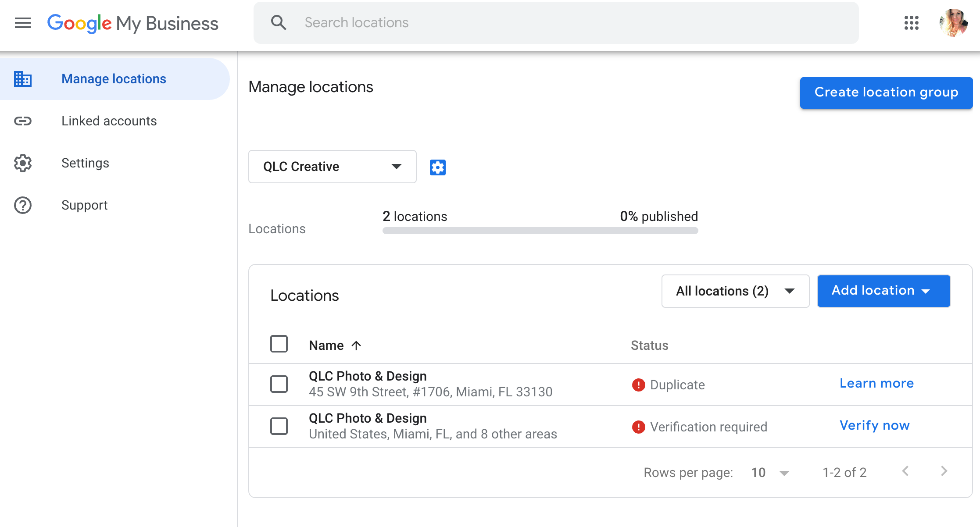Open Manage locations in sidebar
The image size is (980, 527).
(x=114, y=79)
